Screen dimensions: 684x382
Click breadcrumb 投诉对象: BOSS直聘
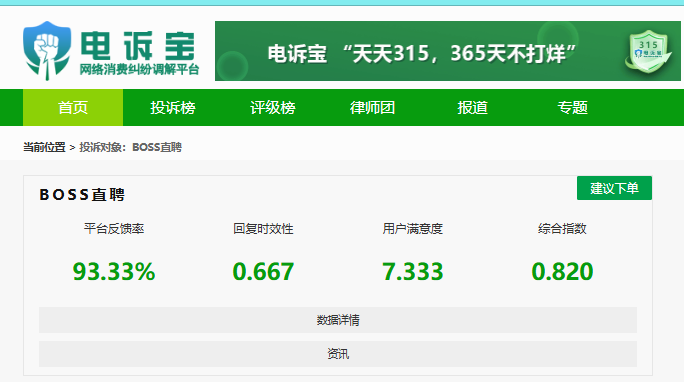pyautogui.click(x=130, y=147)
